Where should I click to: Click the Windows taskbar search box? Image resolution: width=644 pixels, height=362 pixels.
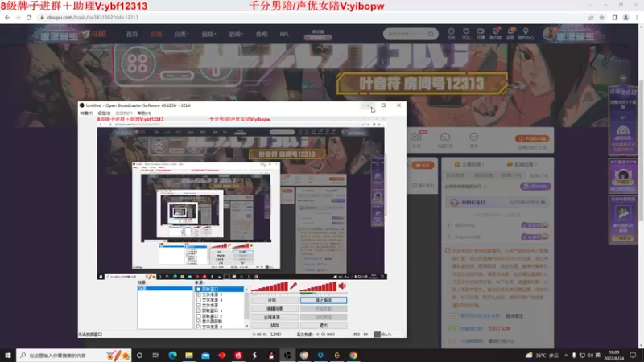point(74,355)
